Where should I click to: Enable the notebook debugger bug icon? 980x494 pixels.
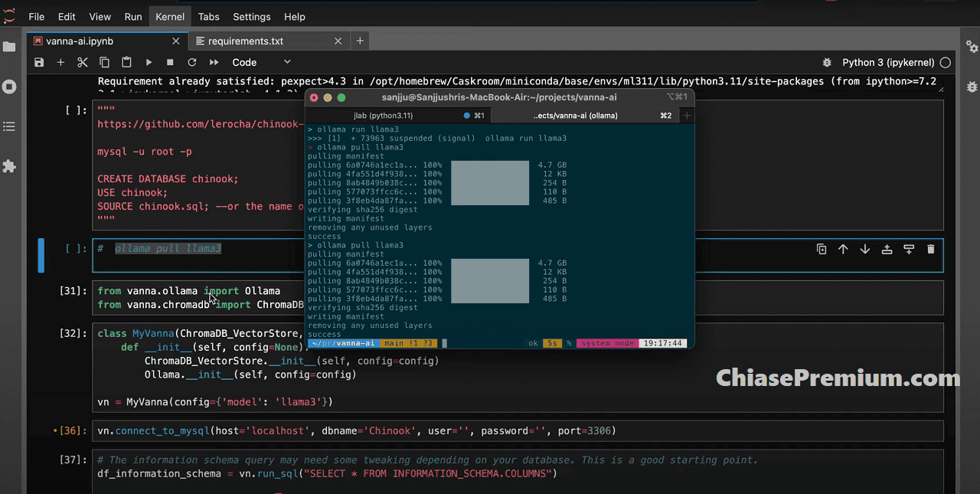coord(826,62)
